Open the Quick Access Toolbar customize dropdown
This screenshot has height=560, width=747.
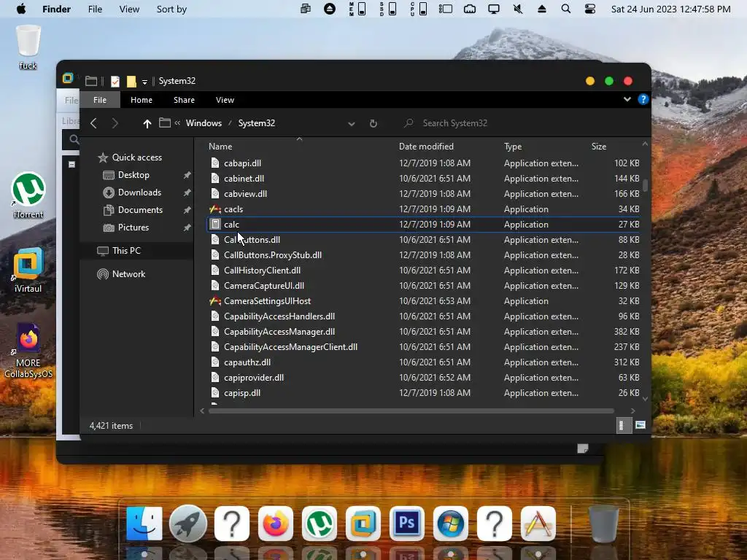pyautogui.click(x=144, y=82)
